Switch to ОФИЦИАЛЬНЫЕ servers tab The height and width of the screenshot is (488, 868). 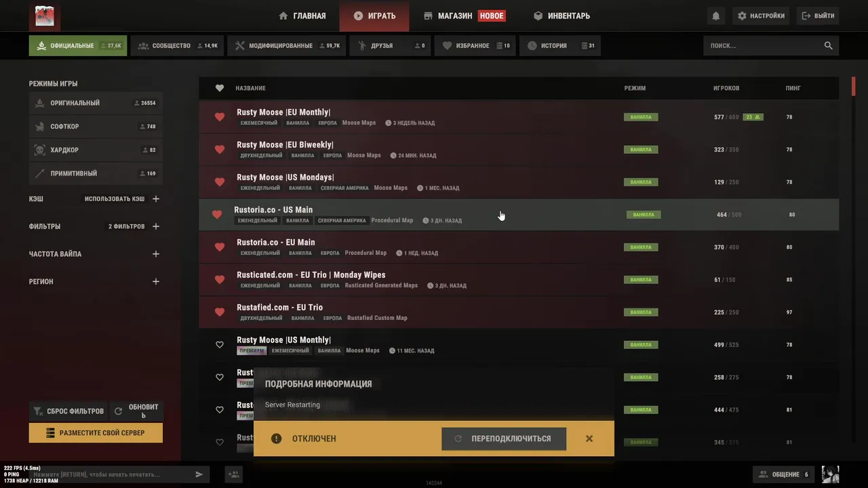78,45
